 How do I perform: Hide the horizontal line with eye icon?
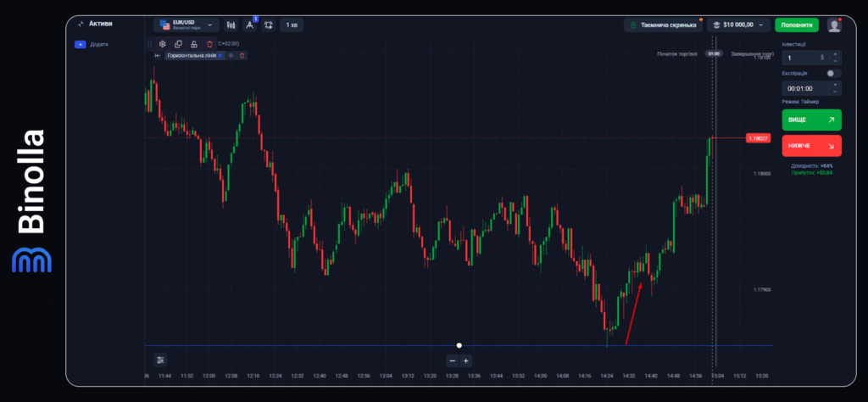pos(231,55)
